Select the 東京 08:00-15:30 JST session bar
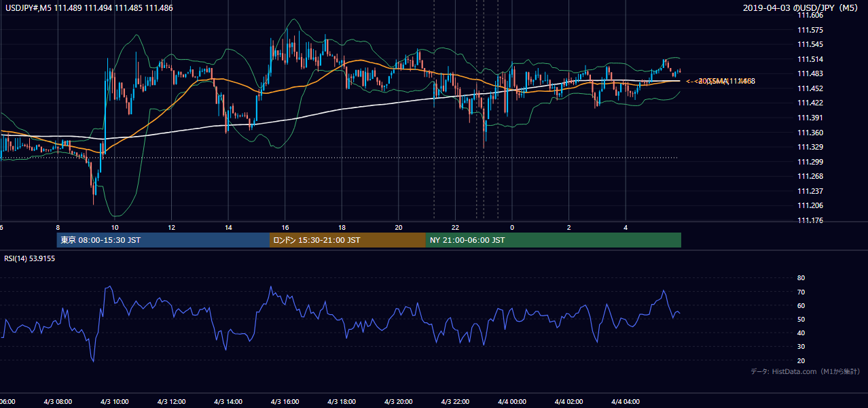 tap(163, 240)
